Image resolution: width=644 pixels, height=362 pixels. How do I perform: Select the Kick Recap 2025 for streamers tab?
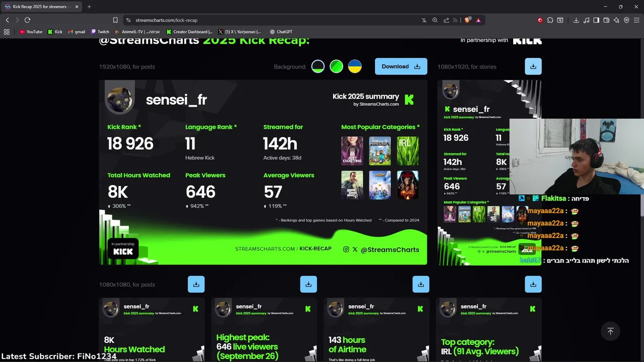click(42, 7)
